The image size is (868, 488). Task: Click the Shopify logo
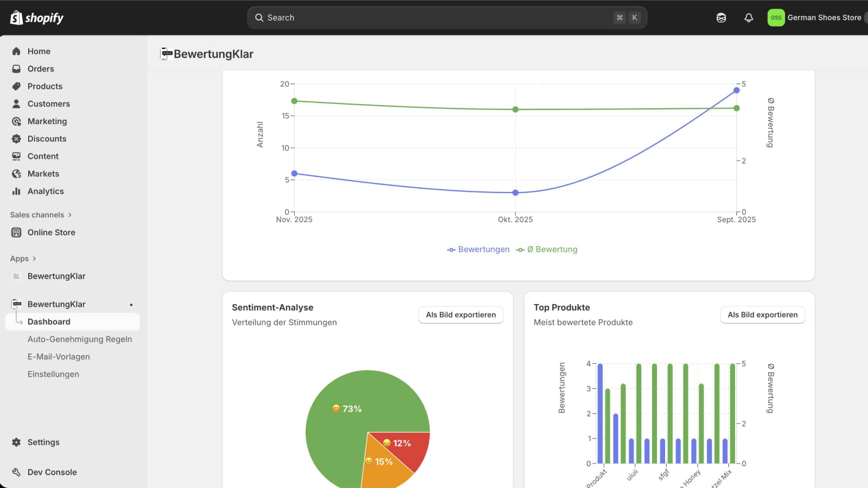point(37,18)
